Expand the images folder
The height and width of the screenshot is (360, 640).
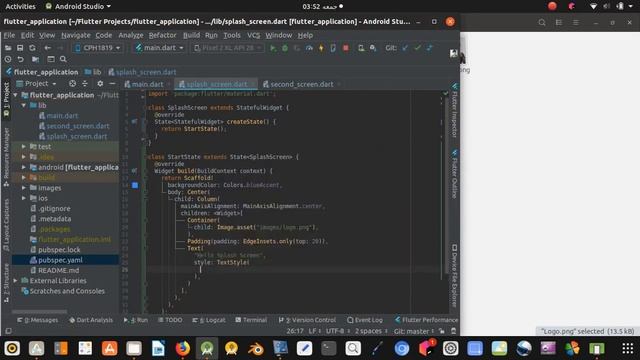(x=24, y=188)
